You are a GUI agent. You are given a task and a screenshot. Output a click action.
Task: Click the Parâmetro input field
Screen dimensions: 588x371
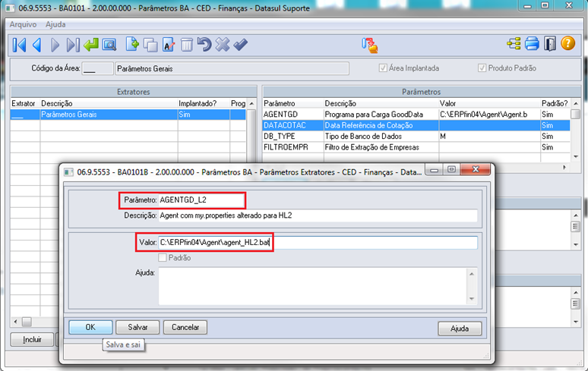[x=202, y=200]
